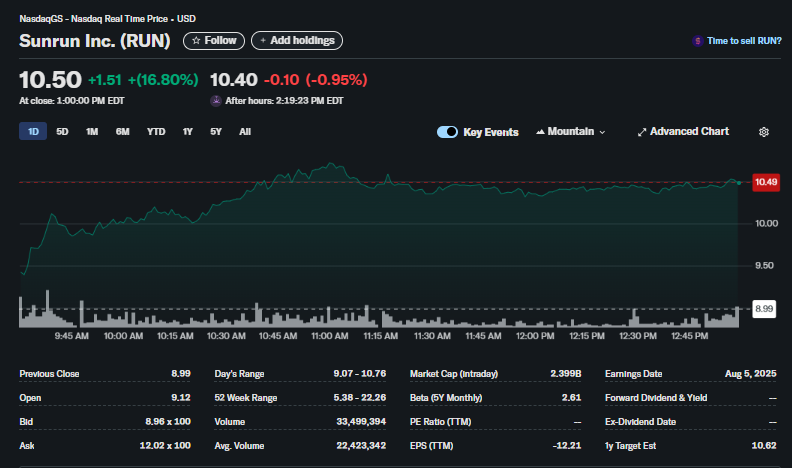Toggle the Key Events switch

(447, 132)
